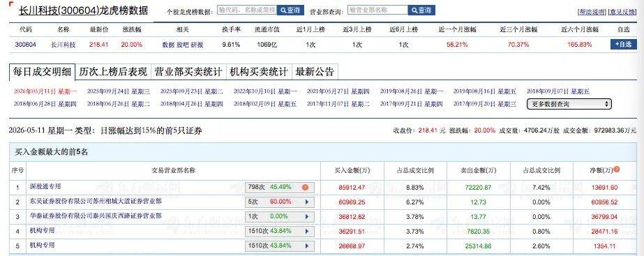644x256 pixels.
Task: Add the stock with the +自选 button
Action: coord(624,45)
